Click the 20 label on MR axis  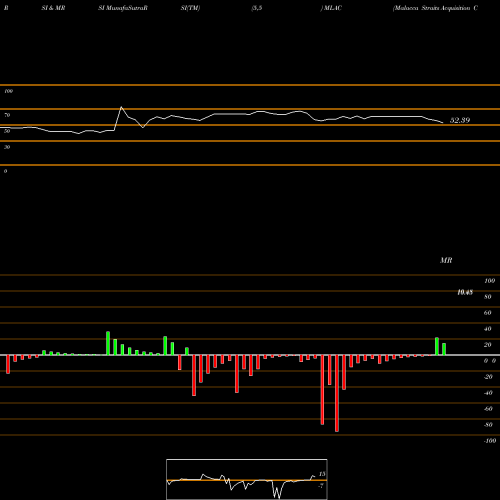point(488,345)
